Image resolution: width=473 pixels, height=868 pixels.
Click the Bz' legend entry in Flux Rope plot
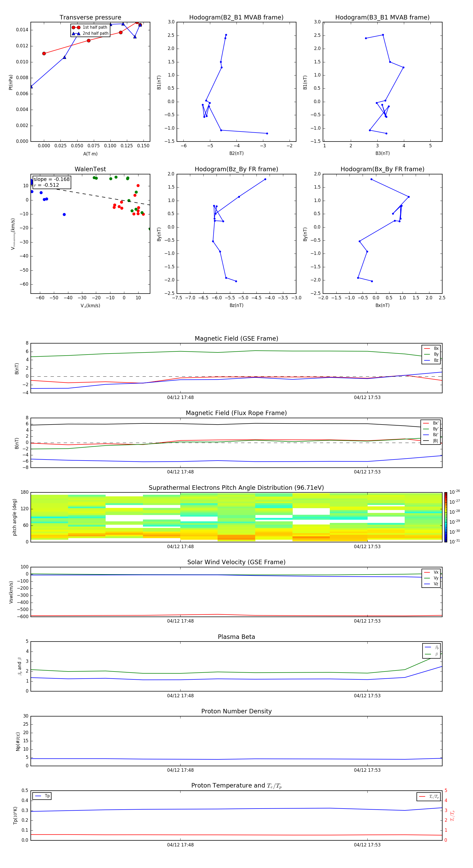pyautogui.click(x=431, y=435)
